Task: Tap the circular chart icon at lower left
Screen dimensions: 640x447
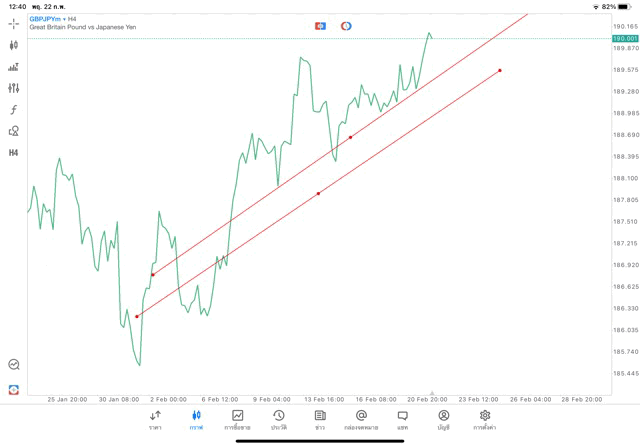Action: 14,365
